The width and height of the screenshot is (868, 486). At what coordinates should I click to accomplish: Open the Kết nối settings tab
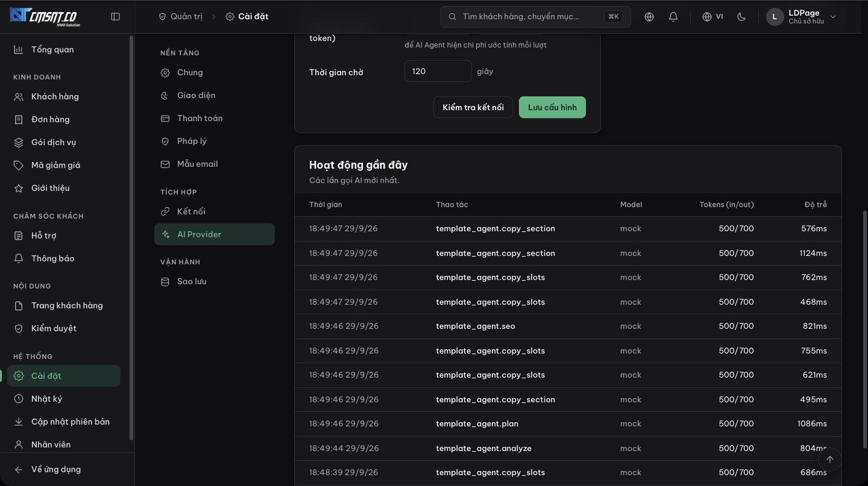(x=215, y=211)
